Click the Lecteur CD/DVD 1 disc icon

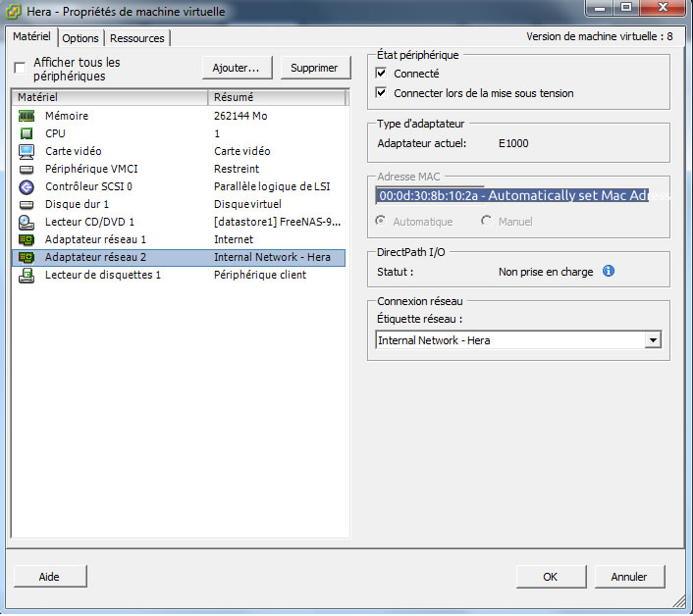pos(27,222)
